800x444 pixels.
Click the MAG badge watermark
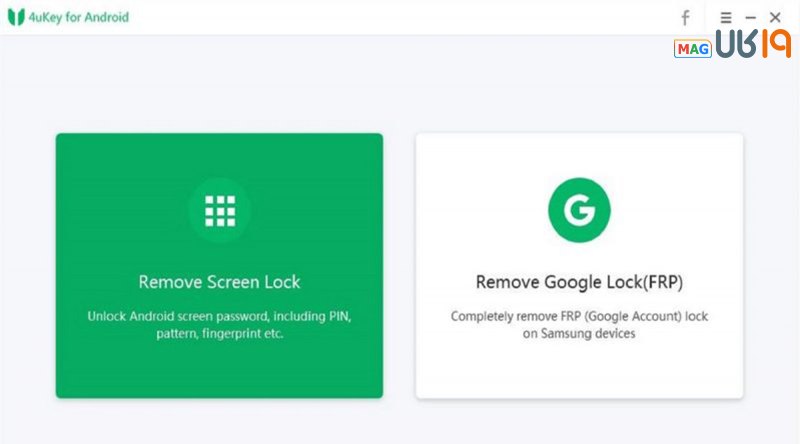coord(692,49)
